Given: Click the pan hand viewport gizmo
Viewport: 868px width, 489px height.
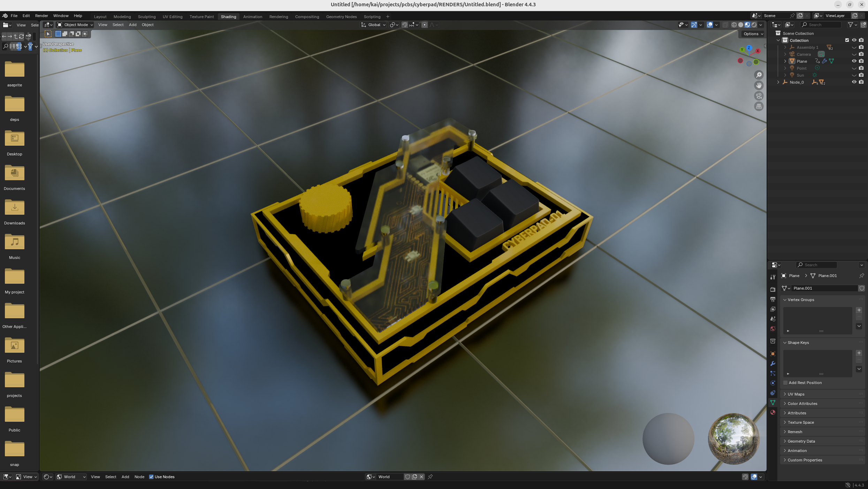Looking at the screenshot, I should (x=759, y=85).
